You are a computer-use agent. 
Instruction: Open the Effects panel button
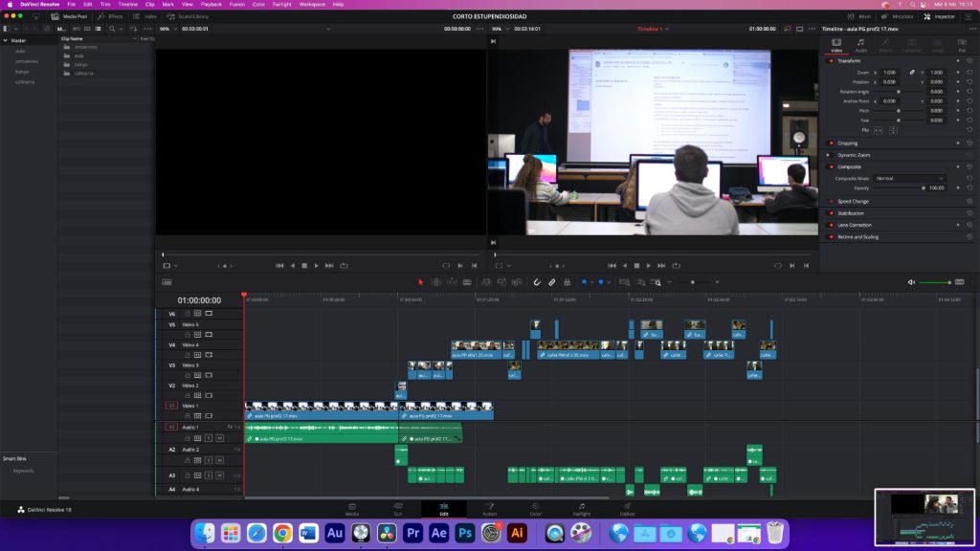click(111, 16)
